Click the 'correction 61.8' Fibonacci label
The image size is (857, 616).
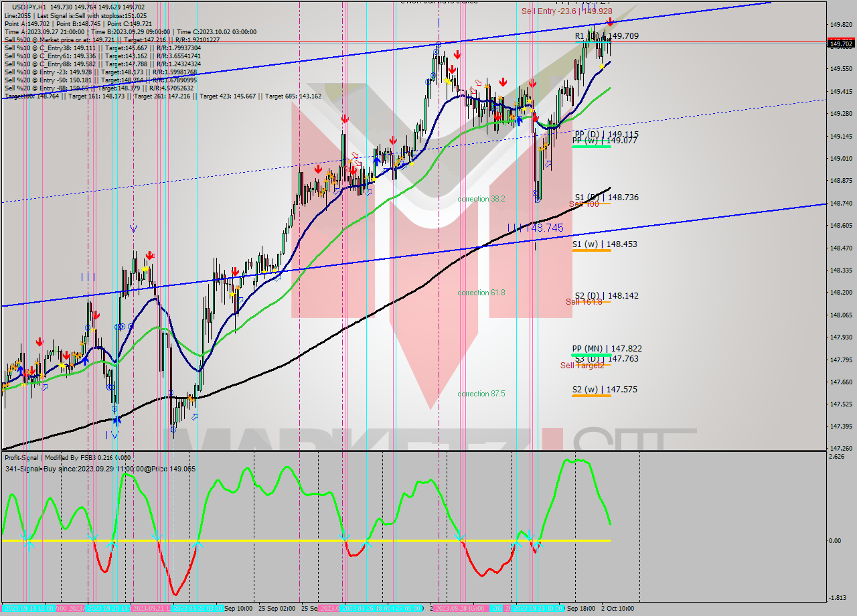click(481, 293)
